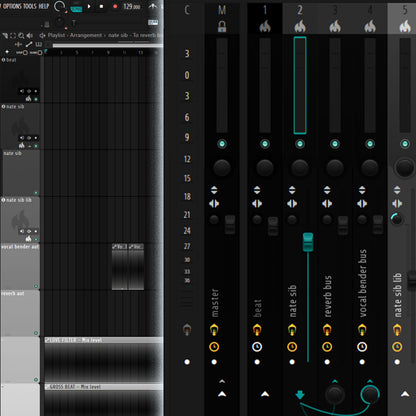
Task: Mute the beat mixer track
Action: [265, 144]
